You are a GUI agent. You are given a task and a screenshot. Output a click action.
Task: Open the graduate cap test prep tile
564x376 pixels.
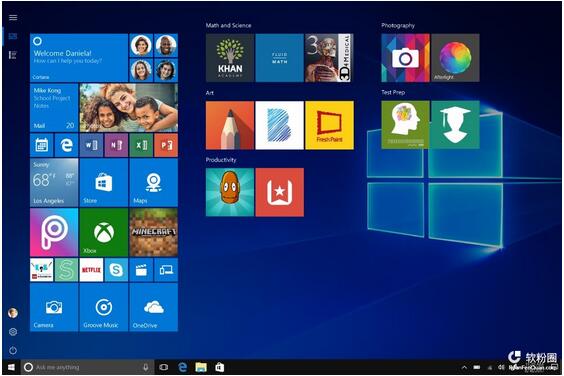click(x=455, y=125)
